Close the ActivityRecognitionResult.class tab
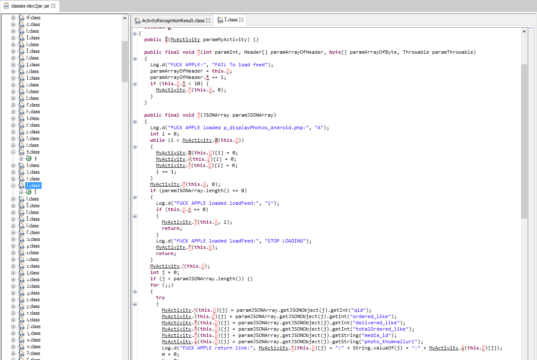 (x=208, y=20)
